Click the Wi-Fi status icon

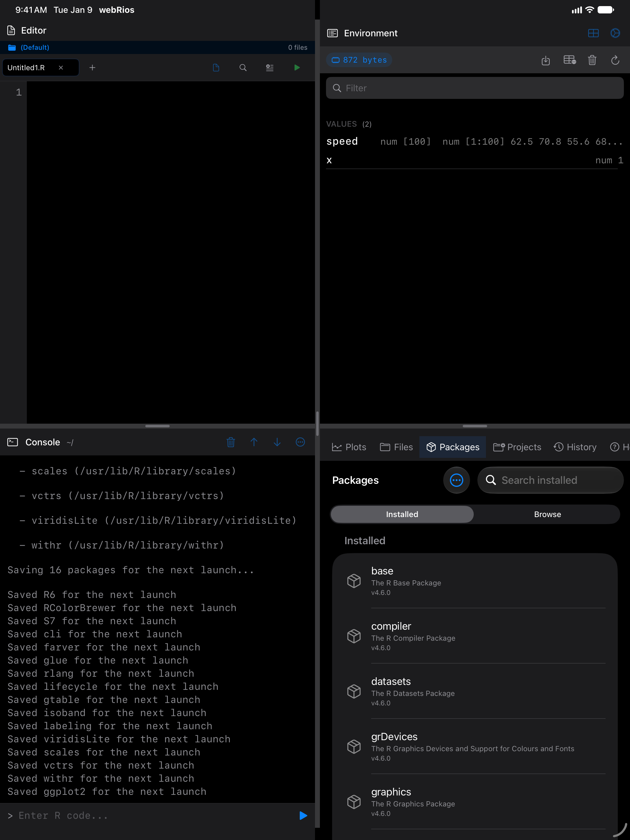(590, 10)
